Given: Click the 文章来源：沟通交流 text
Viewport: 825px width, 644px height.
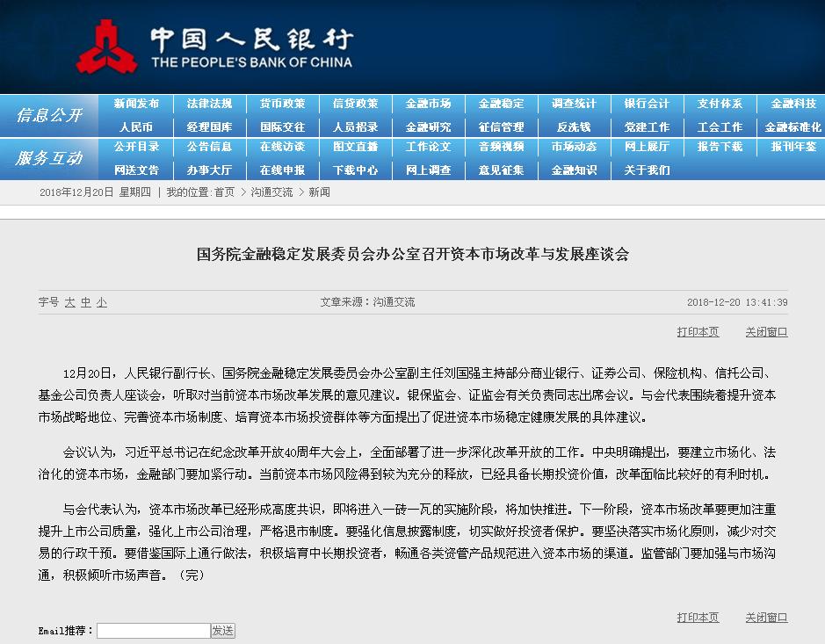Looking at the screenshot, I should click(x=367, y=302).
